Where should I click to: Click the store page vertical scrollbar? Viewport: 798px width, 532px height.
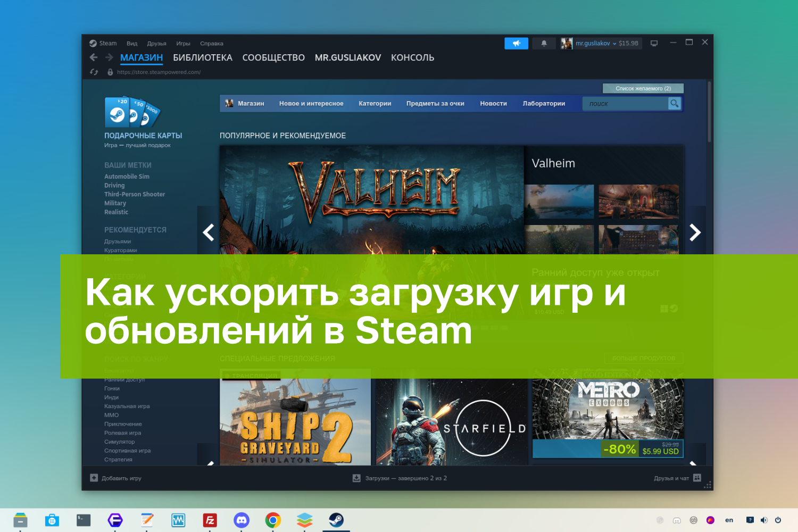(709, 112)
